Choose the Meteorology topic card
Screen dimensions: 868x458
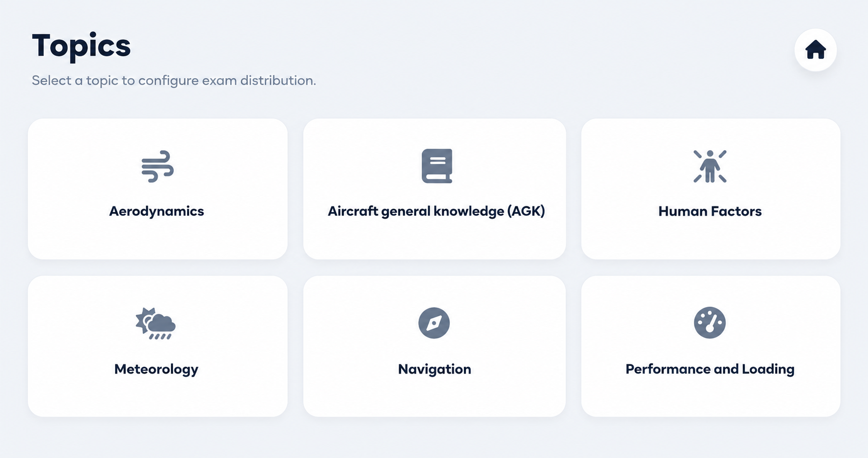tap(158, 346)
